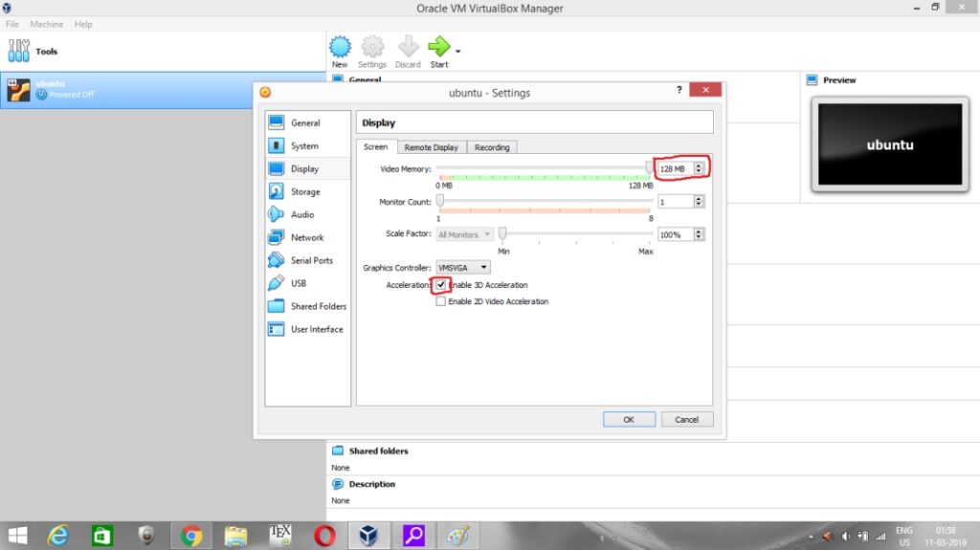This screenshot has width=980, height=550.
Task: Open Windows Store from taskbar
Action: (101, 536)
